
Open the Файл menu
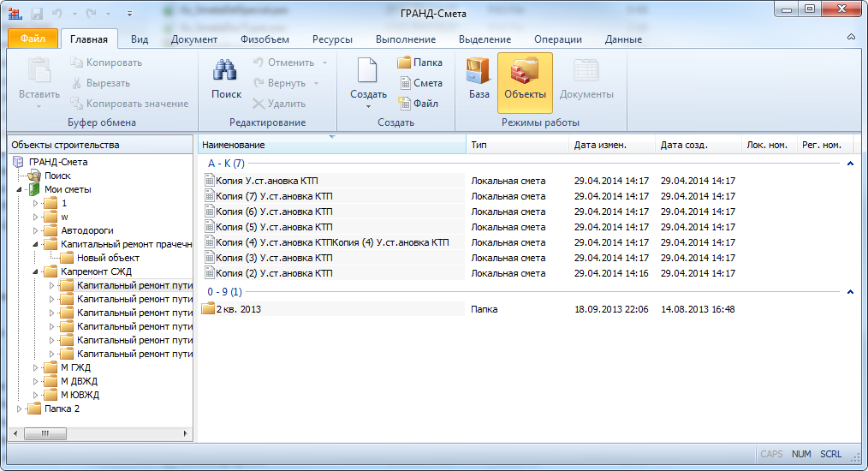click(x=33, y=39)
